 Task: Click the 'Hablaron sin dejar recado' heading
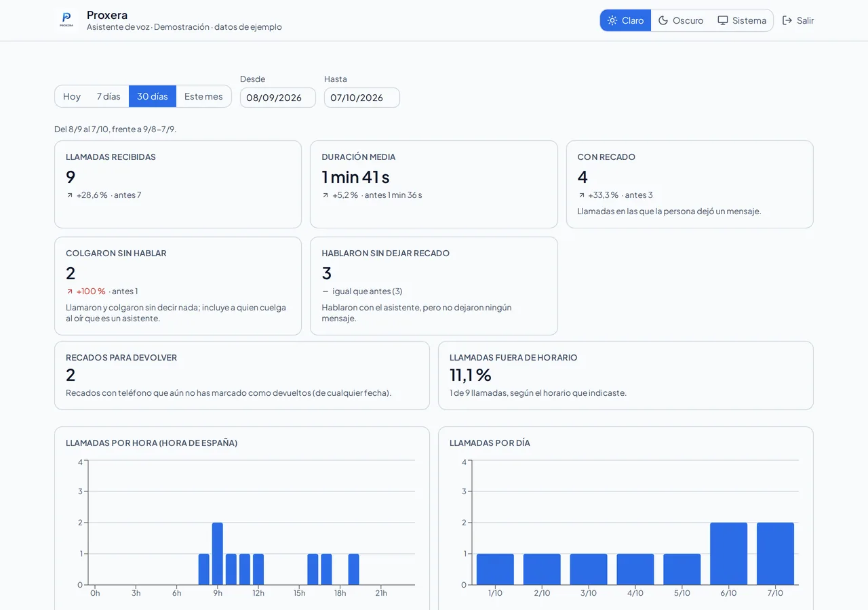(x=385, y=253)
